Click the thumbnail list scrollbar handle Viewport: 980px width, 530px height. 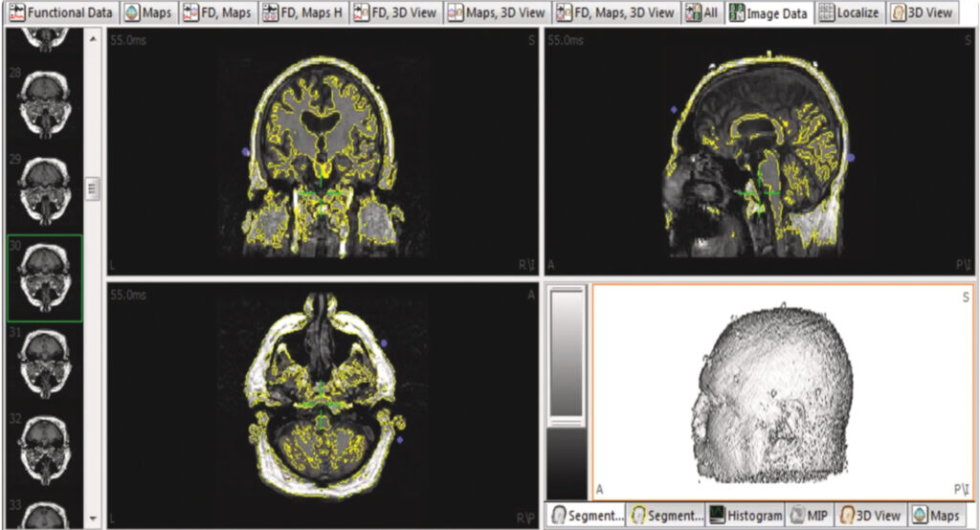[x=93, y=189]
